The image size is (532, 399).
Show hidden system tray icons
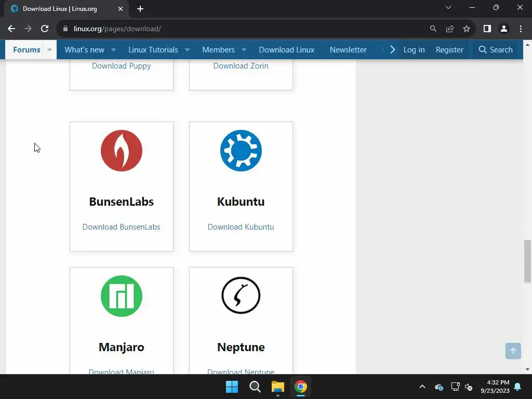pos(422,387)
